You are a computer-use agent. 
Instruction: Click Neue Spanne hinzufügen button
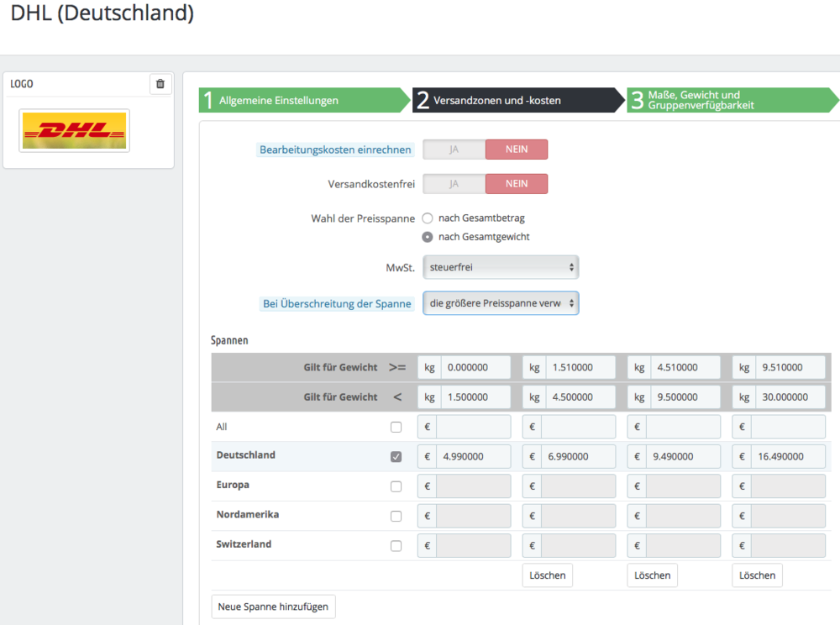(x=273, y=607)
